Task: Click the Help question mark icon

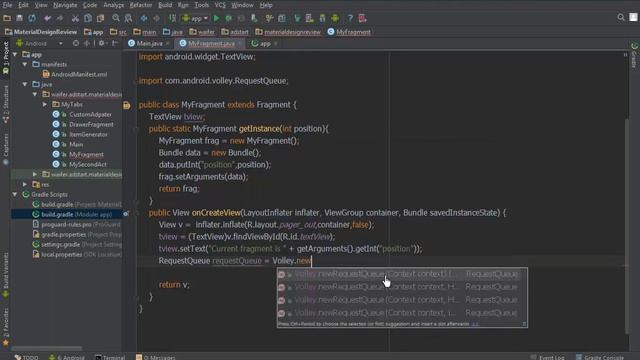Action: point(350,18)
